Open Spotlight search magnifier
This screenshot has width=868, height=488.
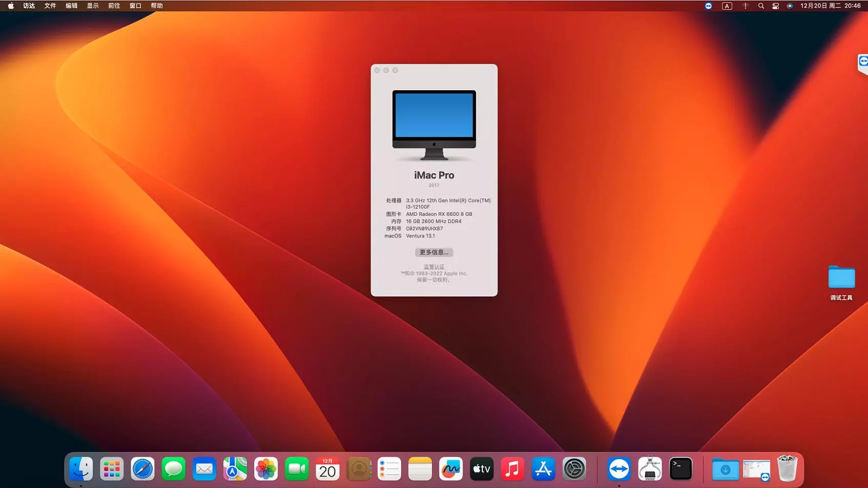pos(761,6)
